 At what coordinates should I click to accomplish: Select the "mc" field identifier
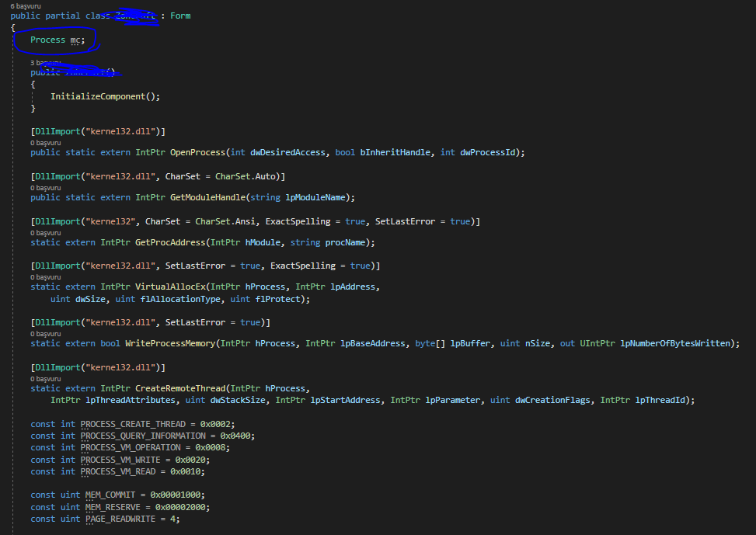click(75, 40)
